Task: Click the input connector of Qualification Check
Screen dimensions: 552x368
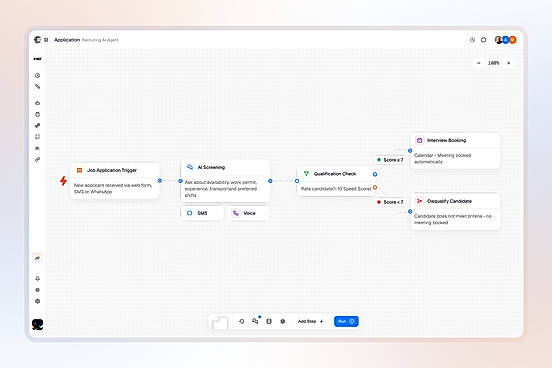Action: [297, 181]
